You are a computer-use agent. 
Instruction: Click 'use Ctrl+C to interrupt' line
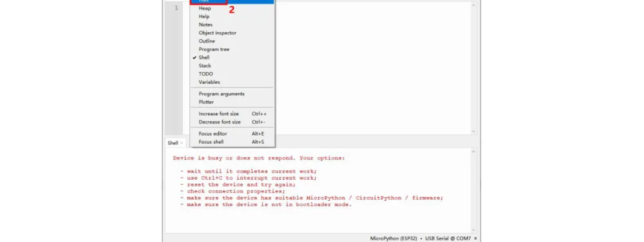click(x=249, y=178)
